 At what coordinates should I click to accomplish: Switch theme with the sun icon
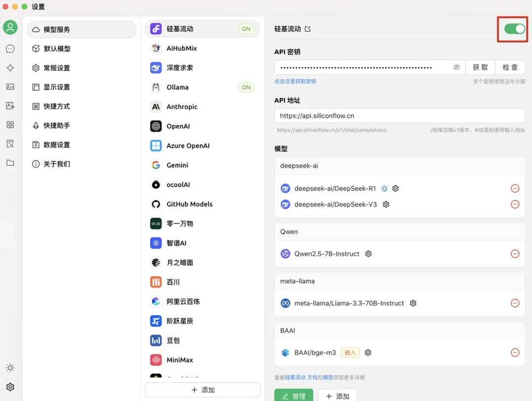[10, 368]
